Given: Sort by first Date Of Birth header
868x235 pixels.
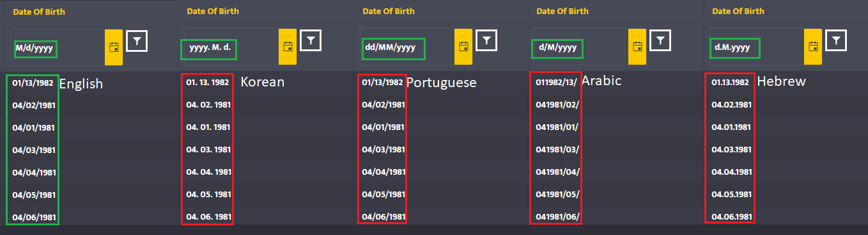Looking at the screenshot, I should pyautogui.click(x=38, y=12).
